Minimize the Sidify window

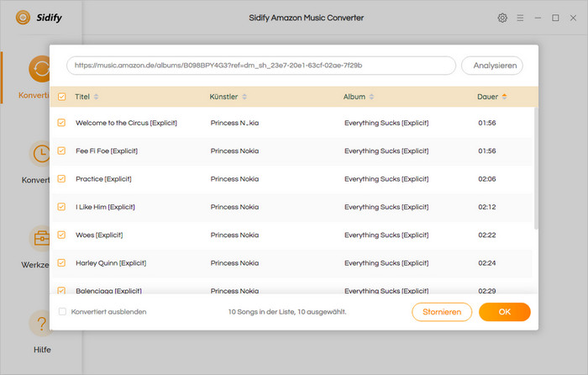(x=538, y=18)
